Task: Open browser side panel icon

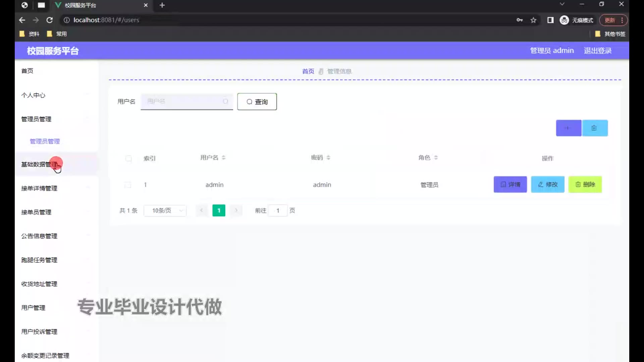Action: point(550,20)
